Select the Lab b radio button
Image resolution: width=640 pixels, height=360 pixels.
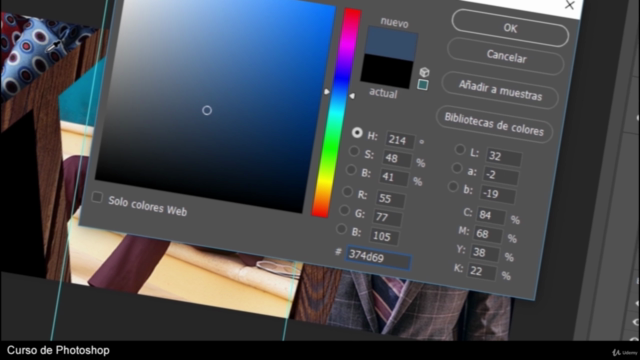click(453, 187)
